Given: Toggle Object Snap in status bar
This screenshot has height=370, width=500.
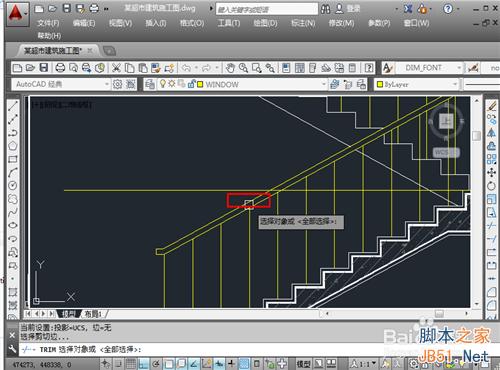Looking at the screenshot, I should (x=168, y=364).
